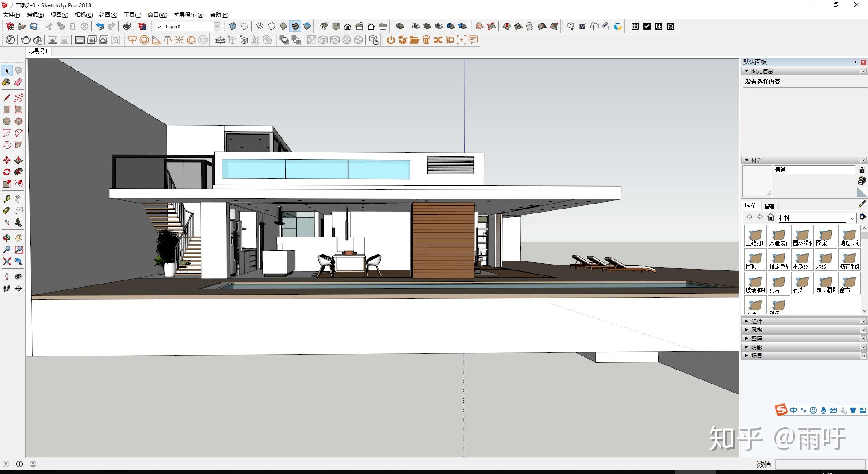Open the 相机(C) menu
Viewport: 868px width, 474px height.
click(84, 14)
